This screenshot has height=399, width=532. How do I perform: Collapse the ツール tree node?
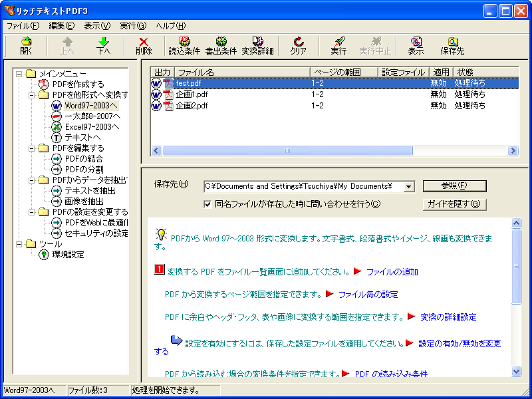(x=19, y=244)
